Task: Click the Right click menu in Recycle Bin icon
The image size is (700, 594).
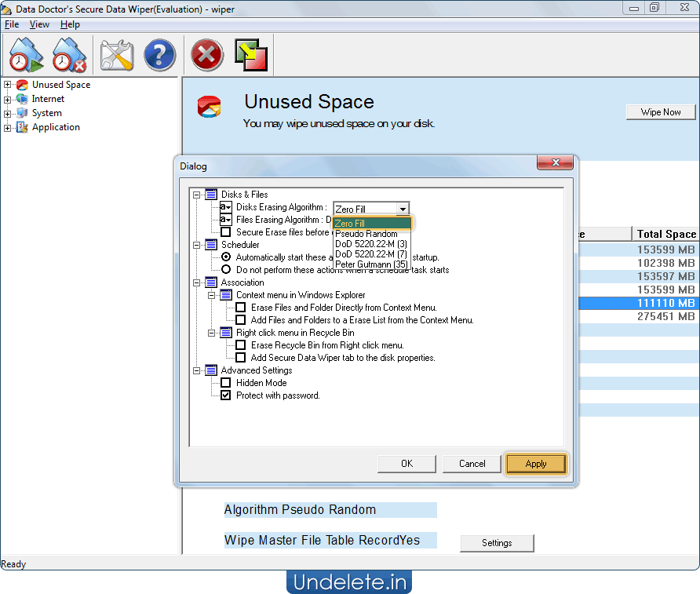Action: coord(226,333)
